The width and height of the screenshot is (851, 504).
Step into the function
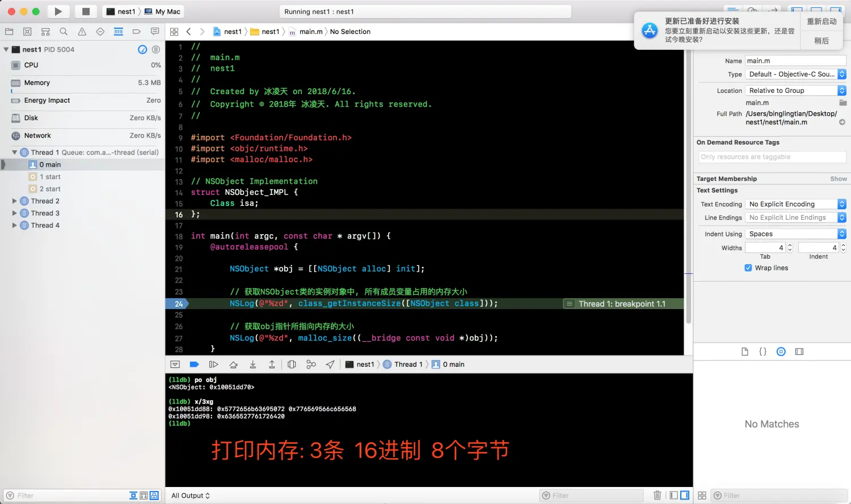[x=252, y=365]
